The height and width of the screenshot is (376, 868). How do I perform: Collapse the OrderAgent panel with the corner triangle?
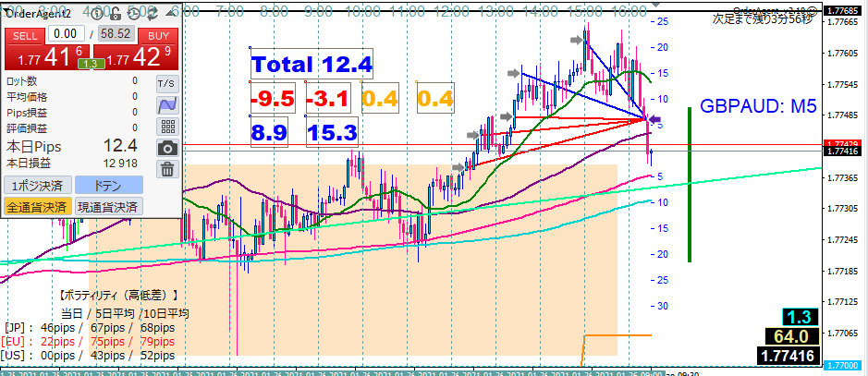click(x=169, y=13)
